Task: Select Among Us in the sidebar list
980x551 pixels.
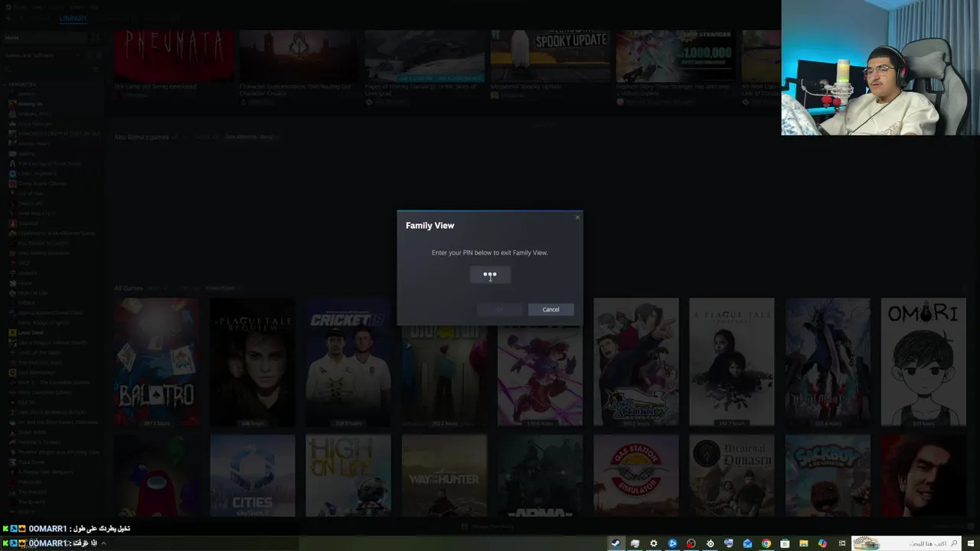Action: 30,104
